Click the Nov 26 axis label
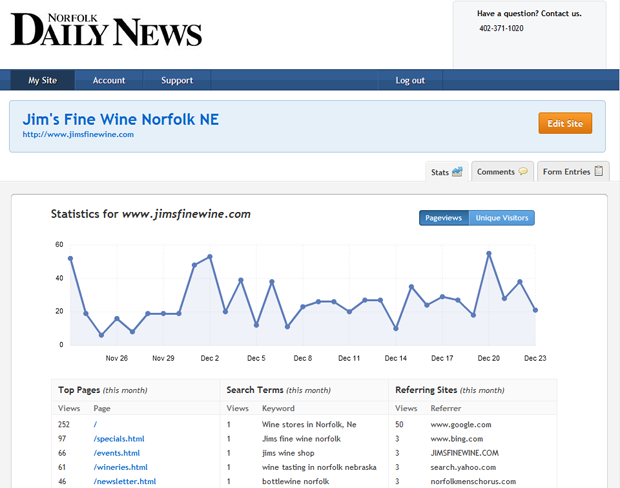The image size is (620, 488). click(x=117, y=358)
